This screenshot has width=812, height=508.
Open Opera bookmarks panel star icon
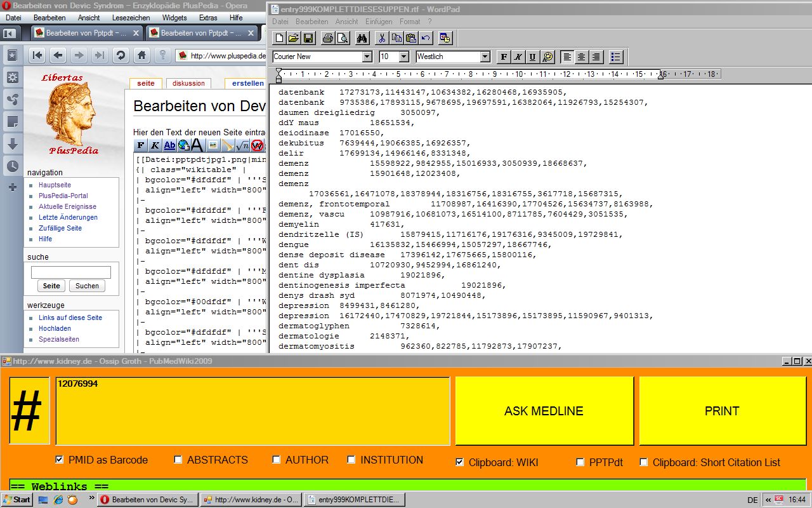click(x=12, y=56)
